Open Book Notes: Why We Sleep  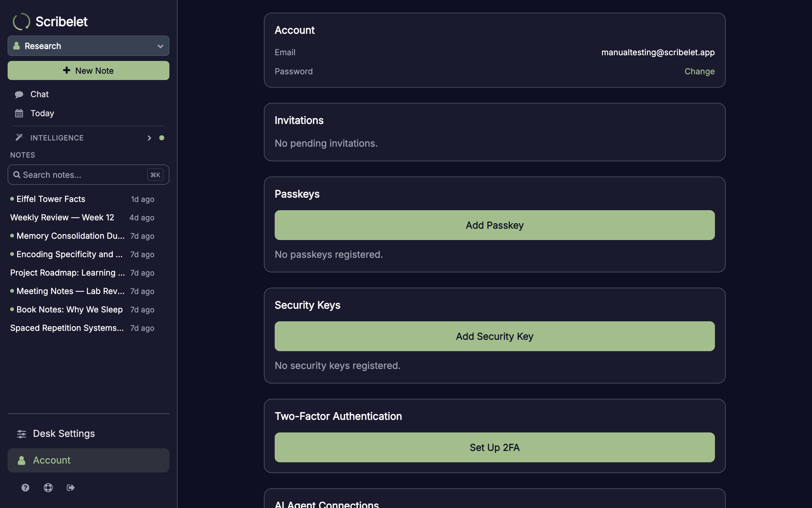click(82, 310)
